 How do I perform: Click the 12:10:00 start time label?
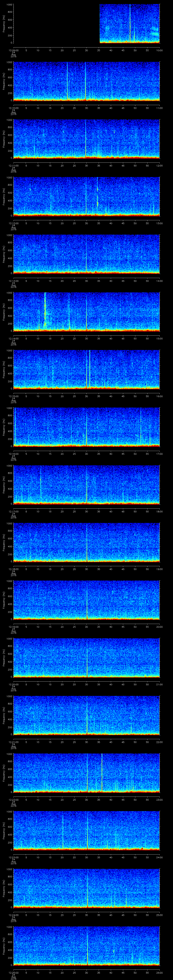click(x=13, y=108)
